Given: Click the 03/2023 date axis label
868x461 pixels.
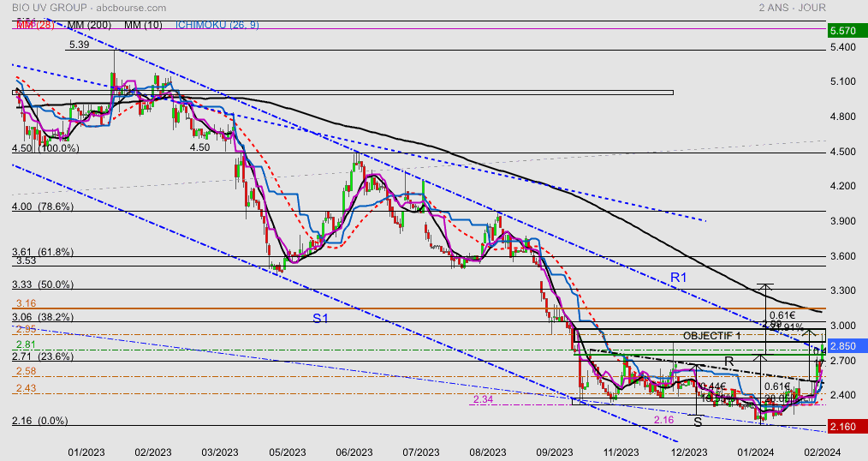Looking at the screenshot, I should [220, 452].
